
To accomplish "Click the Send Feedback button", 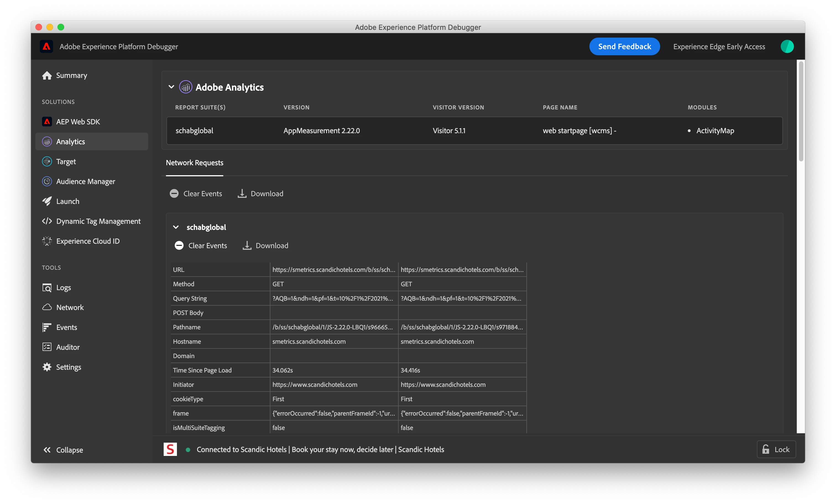I will click(624, 46).
